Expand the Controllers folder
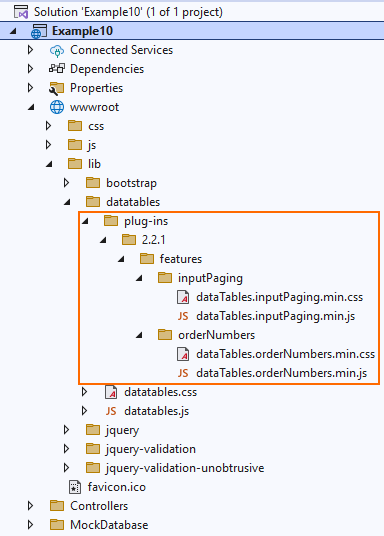The height and width of the screenshot is (536, 384). tap(30, 506)
